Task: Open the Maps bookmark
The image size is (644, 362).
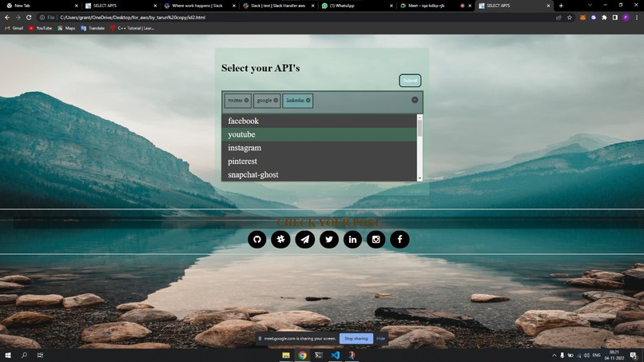Action: (66, 28)
